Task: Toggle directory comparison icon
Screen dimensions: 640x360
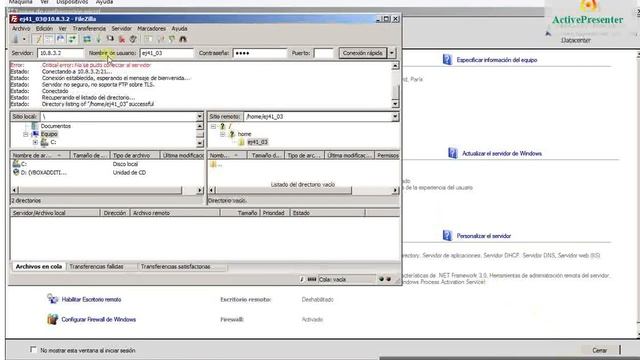Action: pos(160,39)
